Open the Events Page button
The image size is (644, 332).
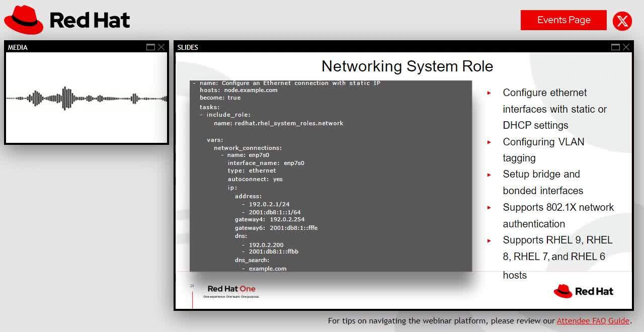click(x=563, y=20)
